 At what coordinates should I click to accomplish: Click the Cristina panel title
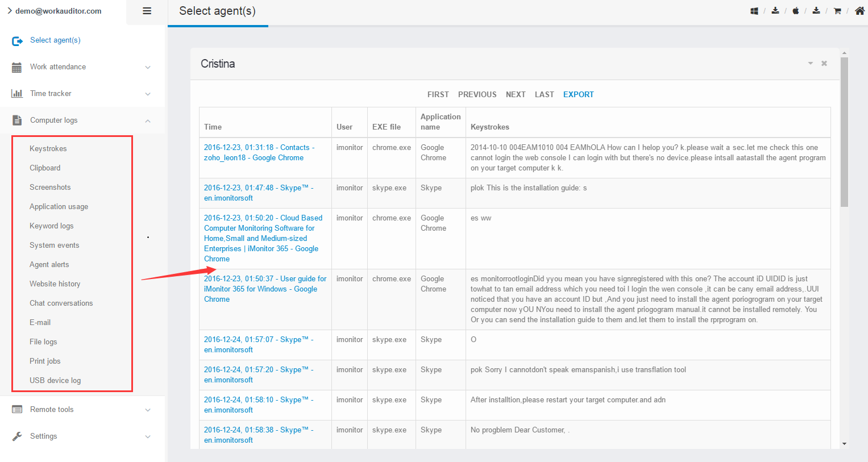218,64
